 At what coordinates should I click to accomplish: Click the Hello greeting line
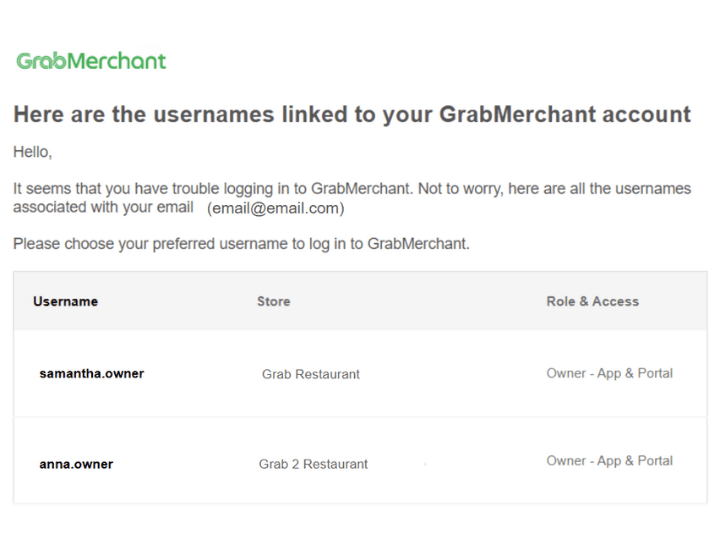(x=33, y=152)
